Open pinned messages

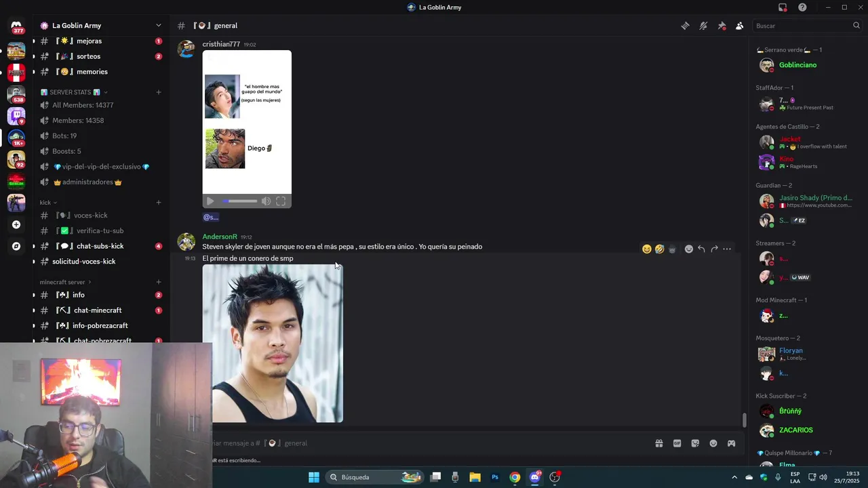pyautogui.click(x=722, y=26)
